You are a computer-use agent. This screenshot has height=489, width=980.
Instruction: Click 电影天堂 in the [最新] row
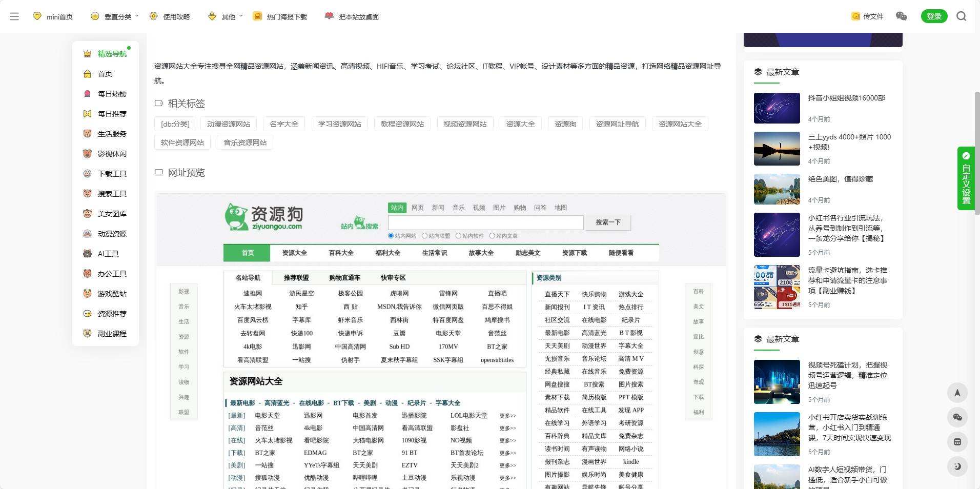[x=268, y=416]
